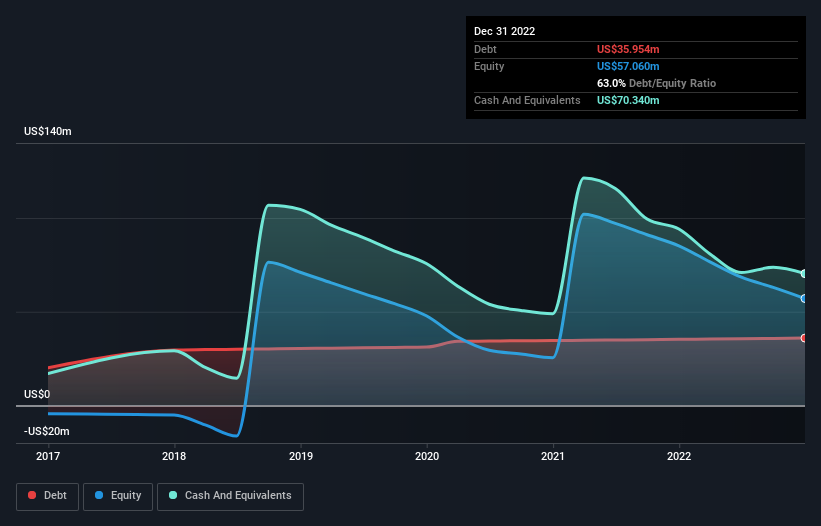Click the US$57.060m equity value
This screenshot has width=821, height=526.
tap(628, 66)
